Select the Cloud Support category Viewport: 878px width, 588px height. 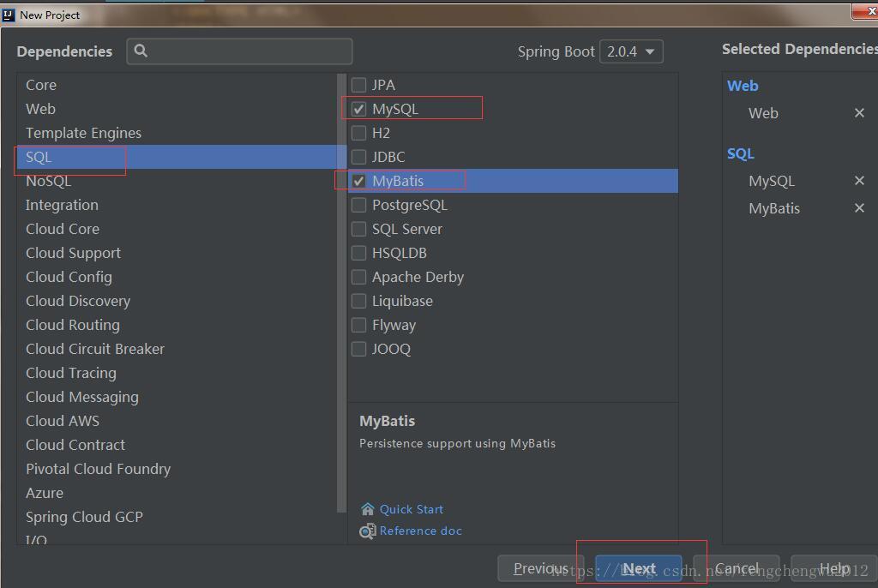(177, 253)
